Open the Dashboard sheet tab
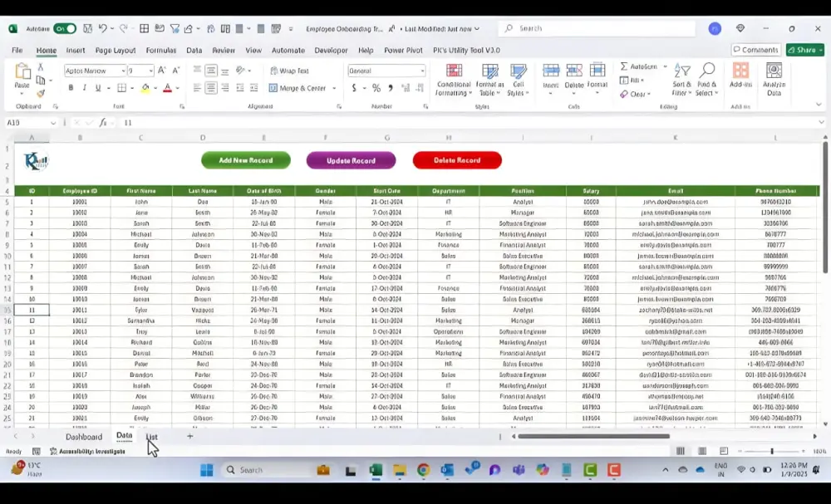 tap(84, 436)
